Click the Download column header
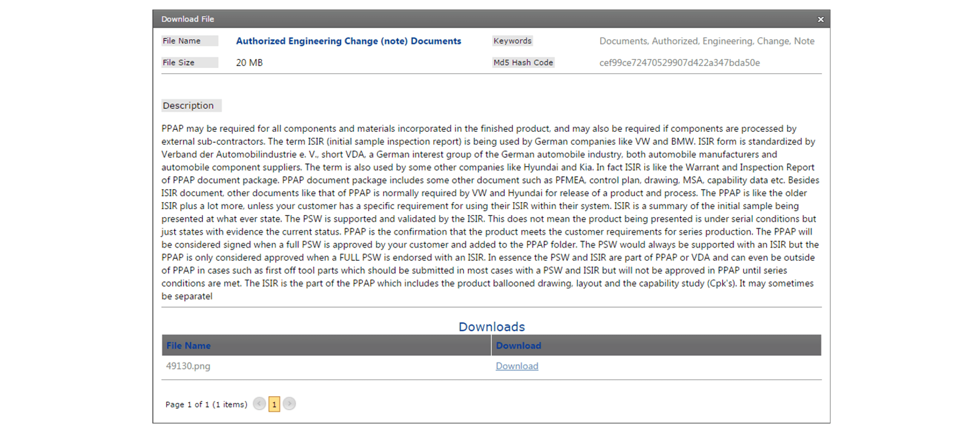This screenshot has height=434, width=980. point(656,345)
